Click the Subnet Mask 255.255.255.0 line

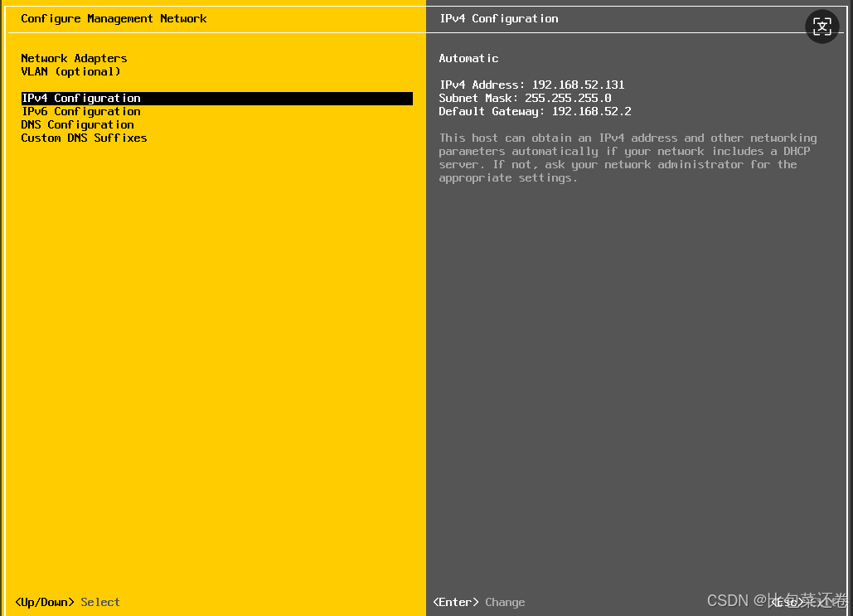(x=525, y=98)
